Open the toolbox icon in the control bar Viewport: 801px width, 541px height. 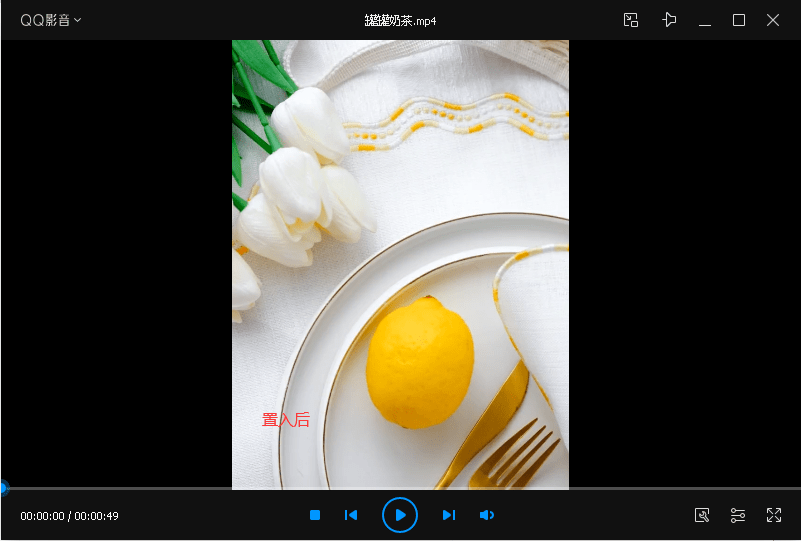702,515
